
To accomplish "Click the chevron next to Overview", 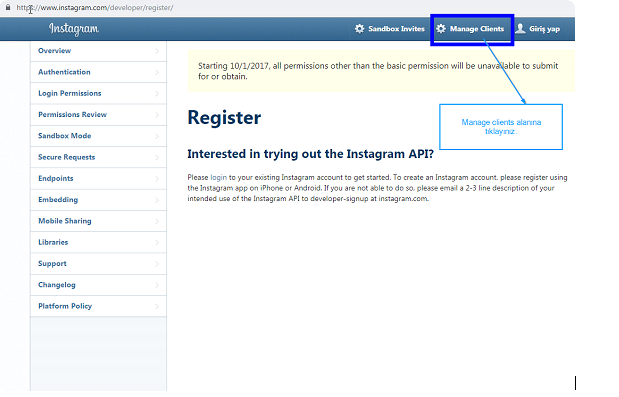I will (157, 51).
